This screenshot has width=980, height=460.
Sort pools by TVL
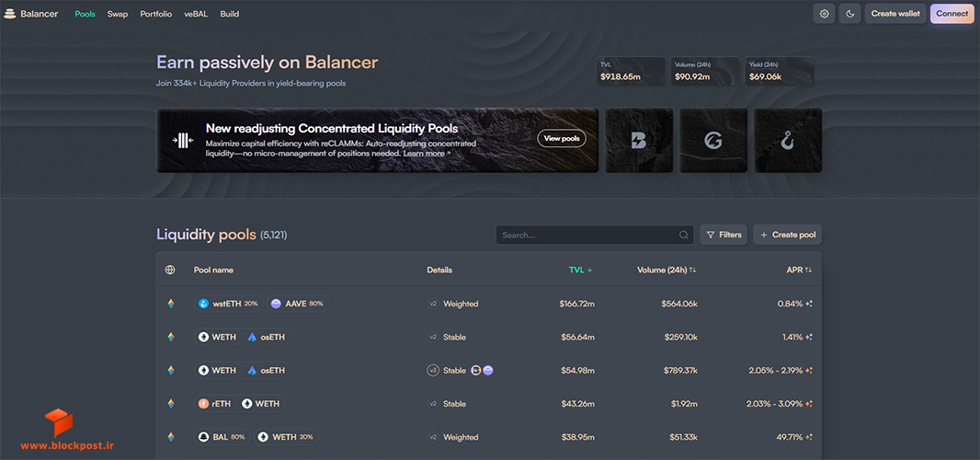[x=581, y=270]
